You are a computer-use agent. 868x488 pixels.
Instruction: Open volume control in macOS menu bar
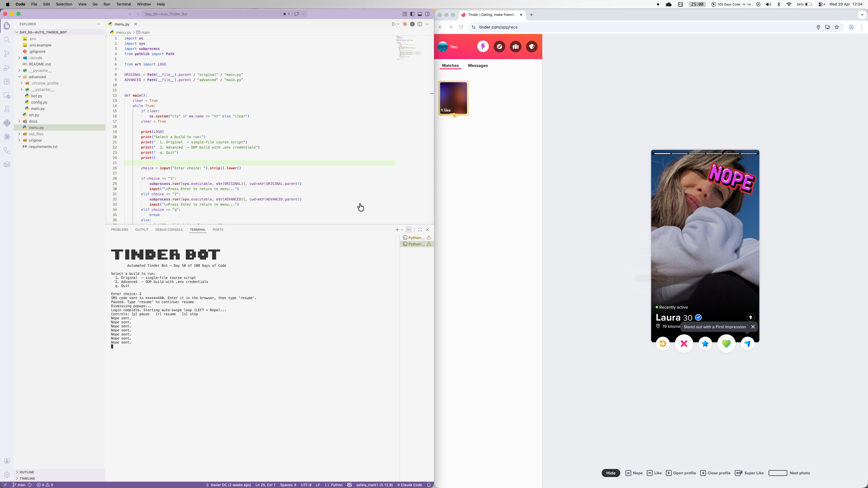pos(768,4)
